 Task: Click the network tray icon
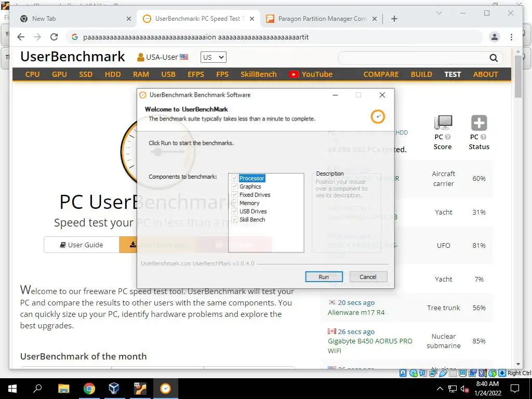coord(453,389)
